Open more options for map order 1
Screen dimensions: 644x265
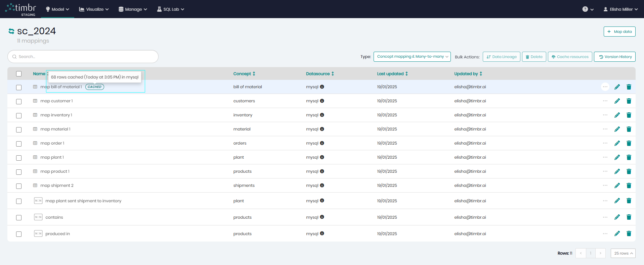pyautogui.click(x=605, y=143)
